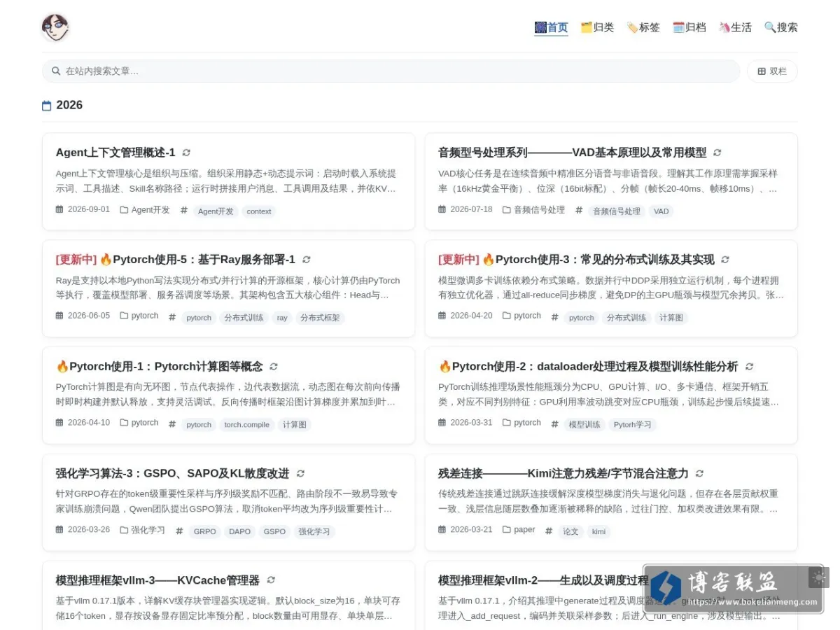
Task: Click the magnifier icon in the search box
Action: pyautogui.click(x=56, y=71)
